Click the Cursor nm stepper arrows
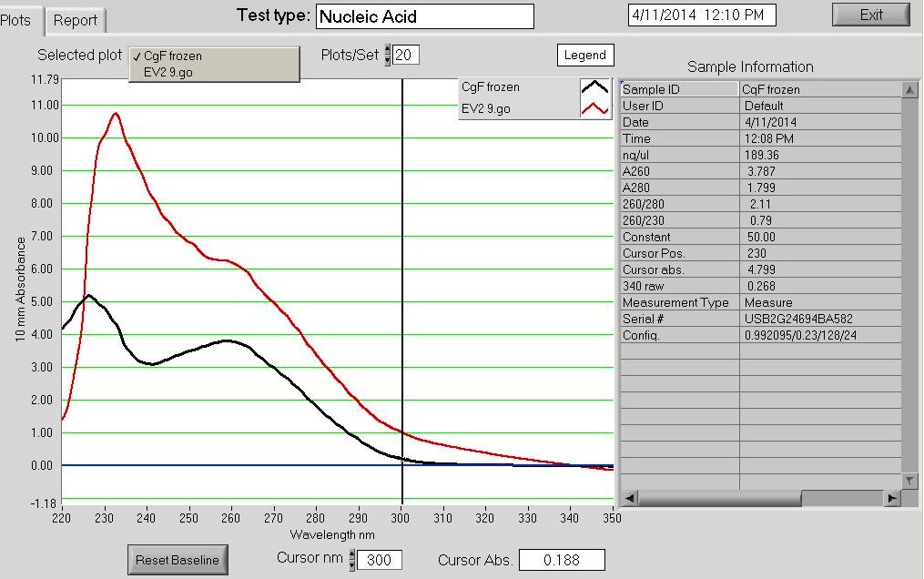Screen dimensions: 924x579 point(352,561)
